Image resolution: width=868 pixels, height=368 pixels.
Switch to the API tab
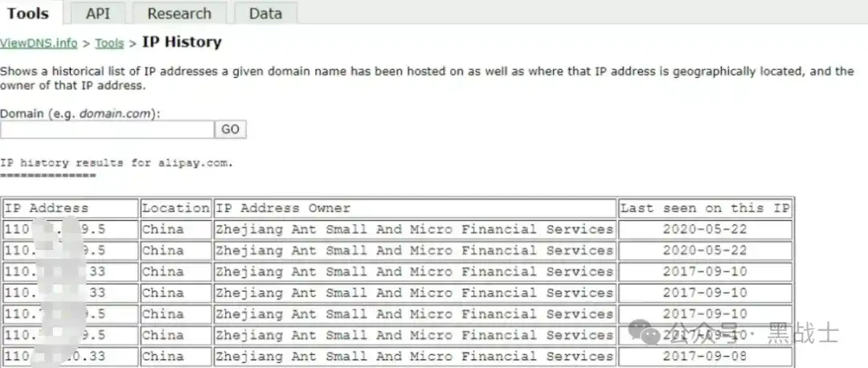98,13
